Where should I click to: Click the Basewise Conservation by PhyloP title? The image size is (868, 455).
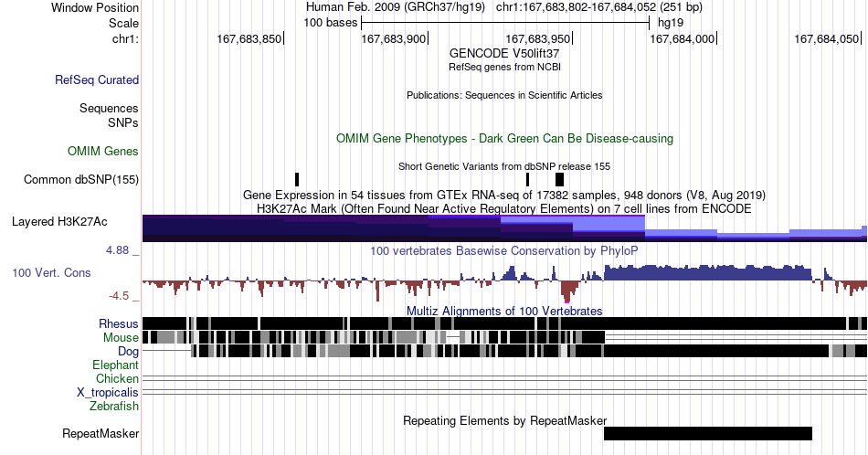tap(504, 250)
